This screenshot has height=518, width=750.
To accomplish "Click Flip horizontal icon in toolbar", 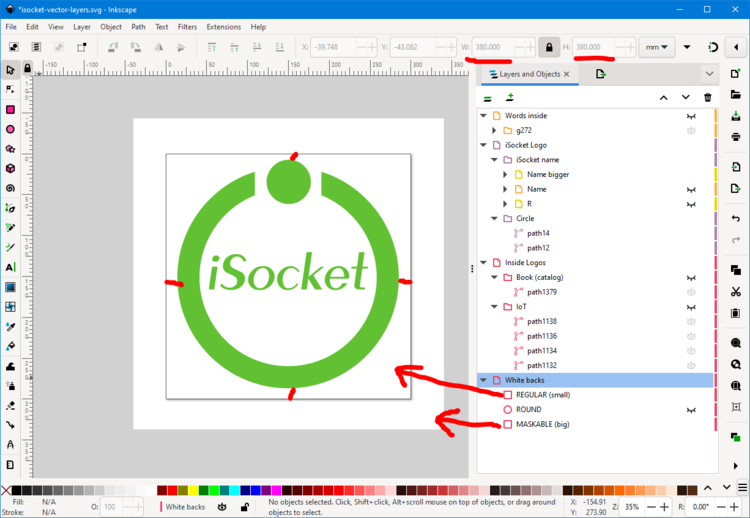I will click(x=158, y=47).
